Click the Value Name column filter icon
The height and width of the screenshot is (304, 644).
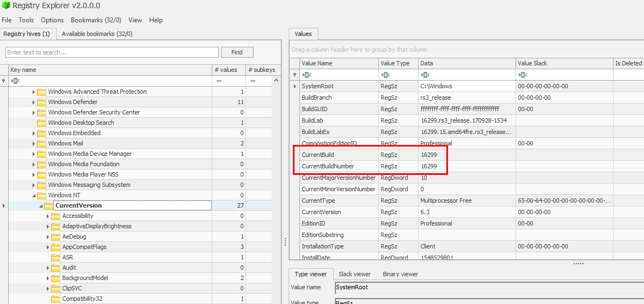tap(306, 75)
